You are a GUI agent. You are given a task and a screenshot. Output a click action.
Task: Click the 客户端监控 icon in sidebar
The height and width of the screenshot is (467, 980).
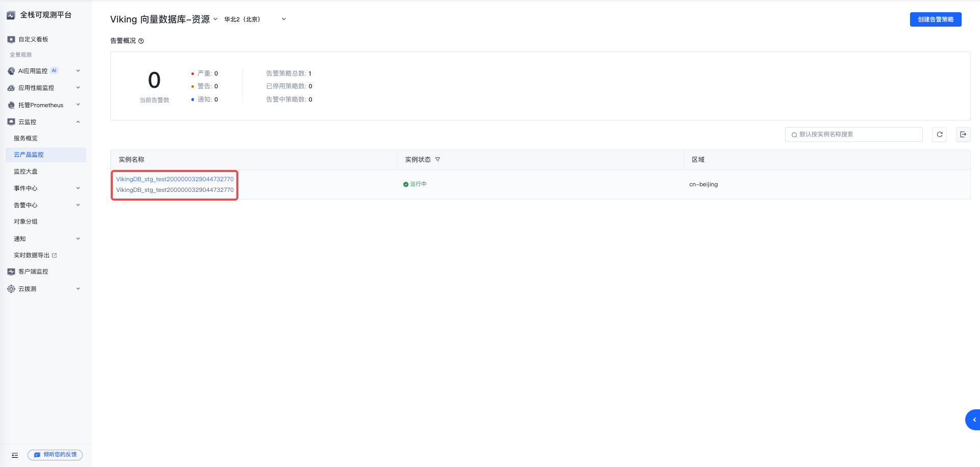coord(11,272)
